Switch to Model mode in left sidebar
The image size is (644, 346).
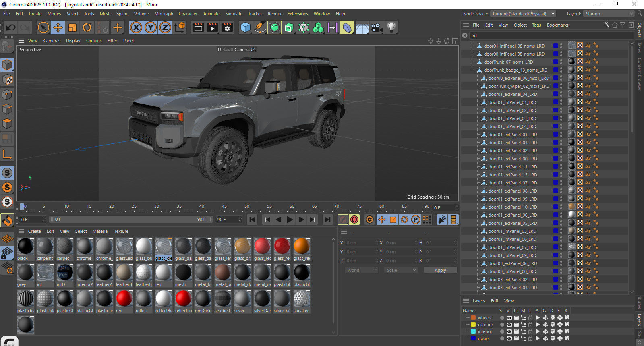pos(7,65)
